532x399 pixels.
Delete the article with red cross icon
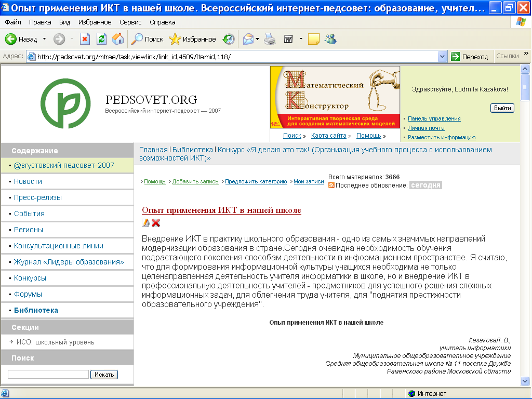[x=156, y=223]
